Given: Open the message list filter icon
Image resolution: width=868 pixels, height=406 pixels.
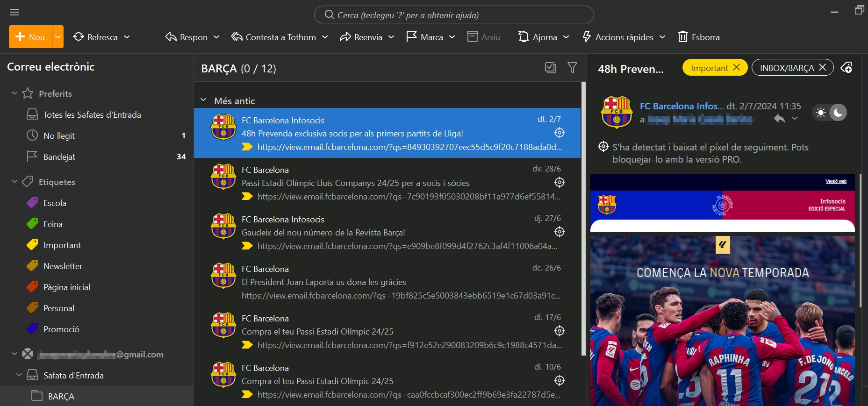Looking at the screenshot, I should [572, 68].
